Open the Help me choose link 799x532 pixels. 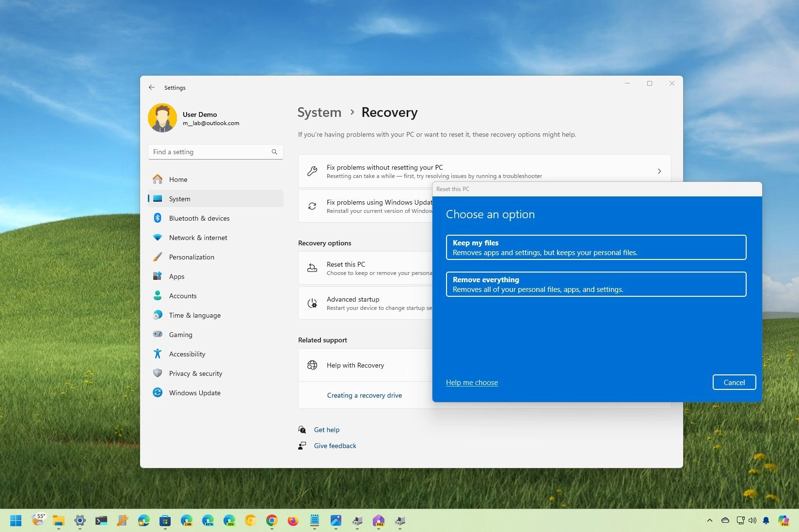[472, 383]
